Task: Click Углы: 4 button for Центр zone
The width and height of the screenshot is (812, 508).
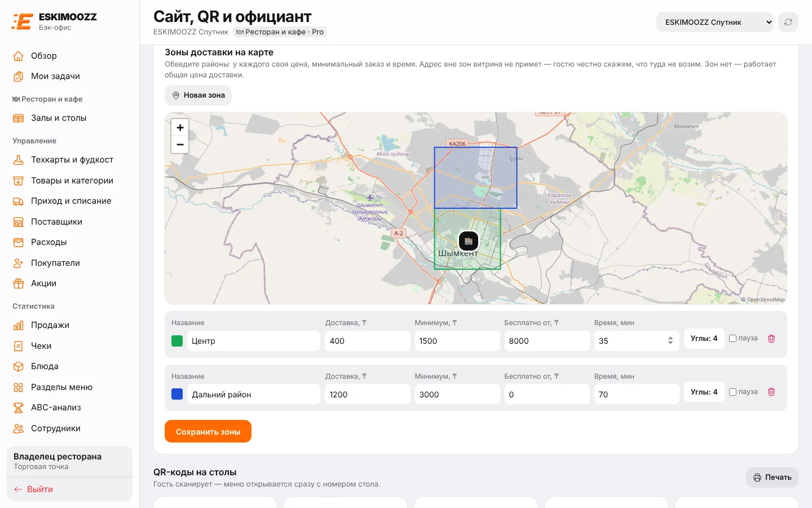Action: 704,339
